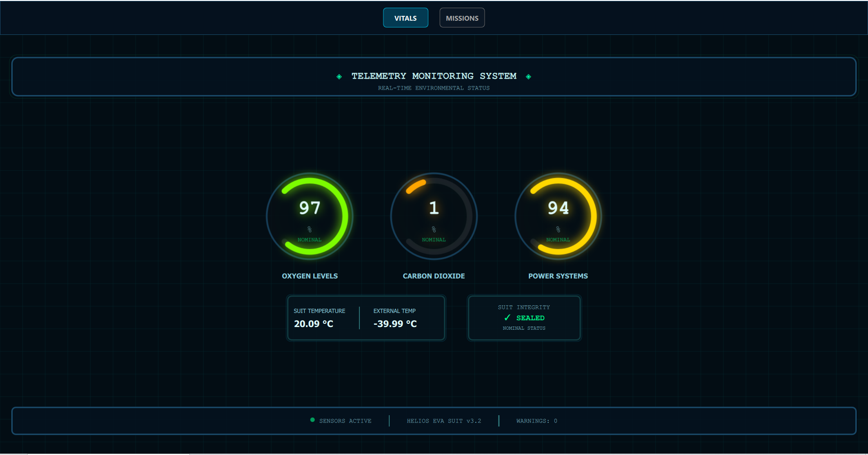Open the Missions tab
The image size is (868, 455).
pyautogui.click(x=462, y=18)
